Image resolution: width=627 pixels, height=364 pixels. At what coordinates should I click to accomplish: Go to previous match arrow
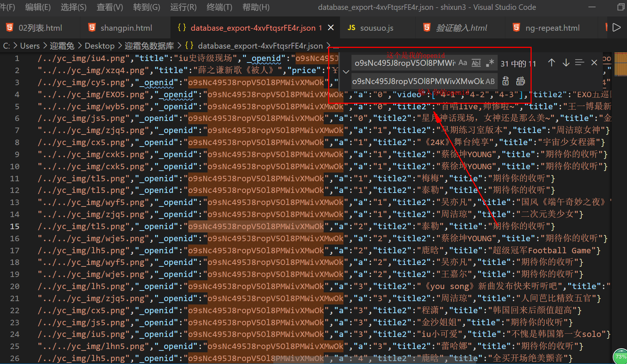(x=551, y=63)
